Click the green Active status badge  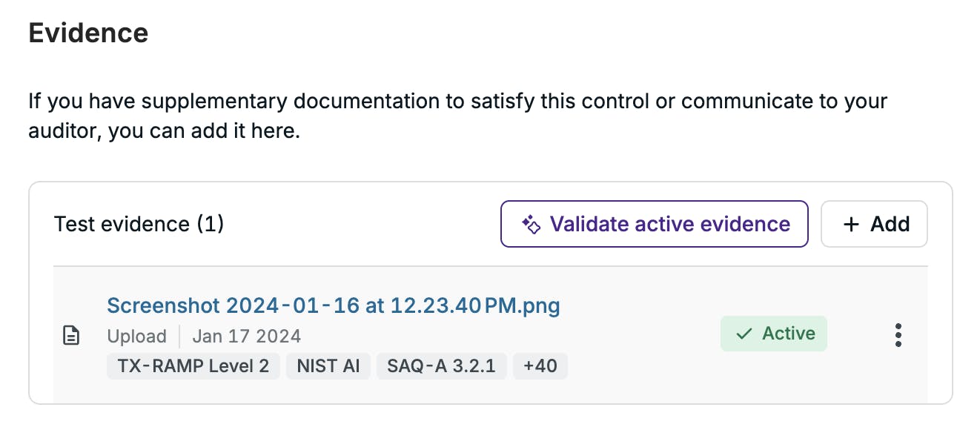coord(774,334)
